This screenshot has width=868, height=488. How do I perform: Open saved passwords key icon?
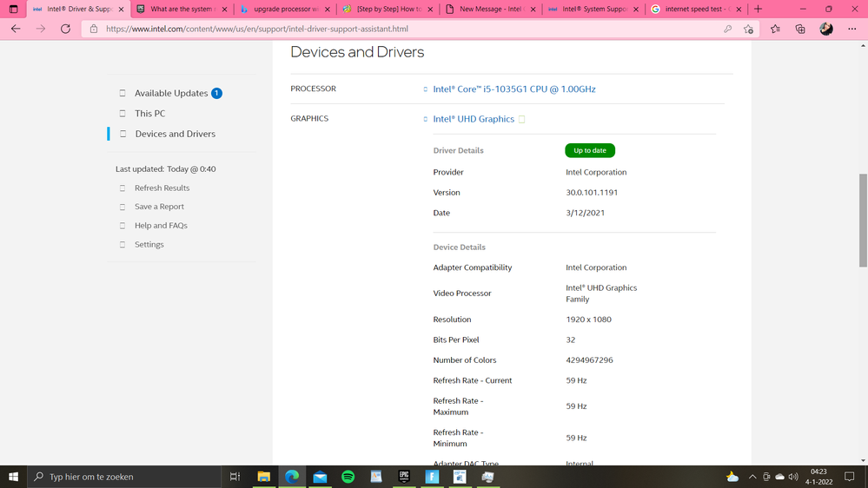[x=727, y=29]
